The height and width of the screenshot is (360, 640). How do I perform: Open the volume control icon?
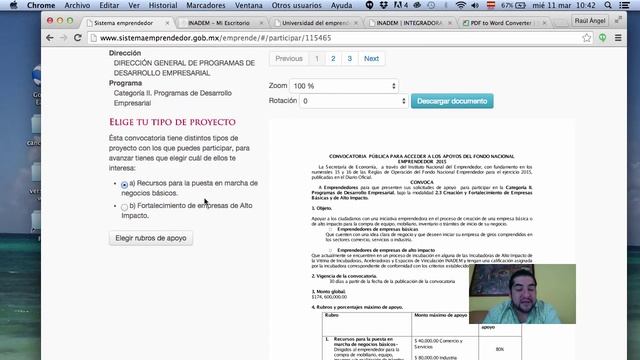pyautogui.click(x=475, y=5)
